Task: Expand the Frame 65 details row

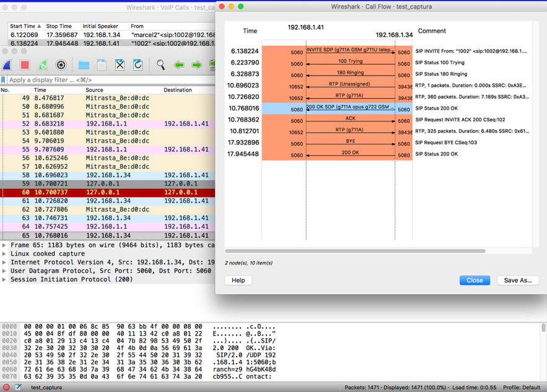Action: point(4,245)
